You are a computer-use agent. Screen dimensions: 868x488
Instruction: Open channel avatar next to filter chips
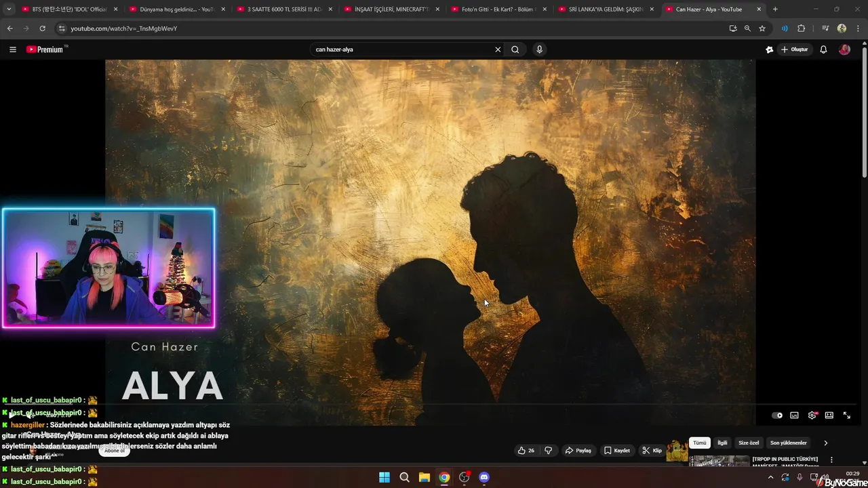coord(677,451)
